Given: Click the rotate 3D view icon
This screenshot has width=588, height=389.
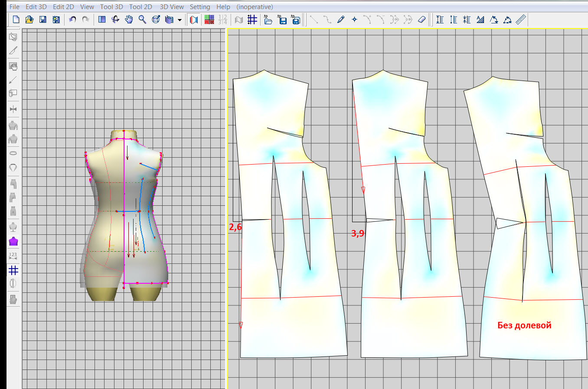Looking at the screenshot, I should coord(115,19).
